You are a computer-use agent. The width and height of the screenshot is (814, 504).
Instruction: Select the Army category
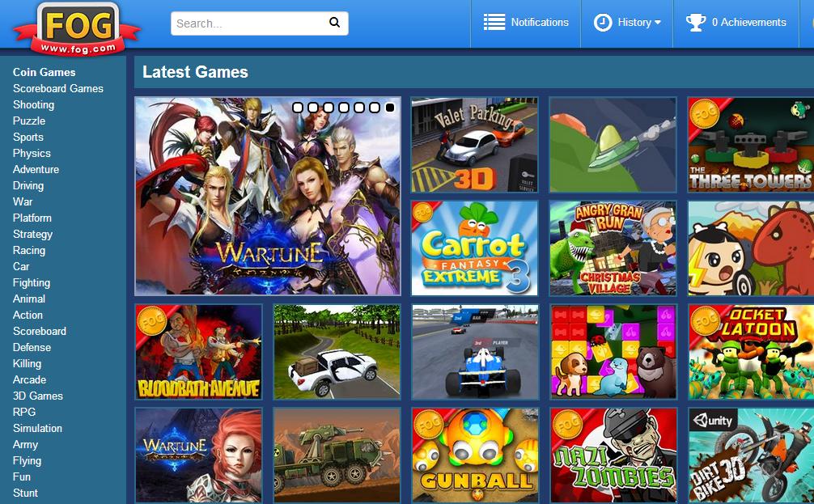click(25, 444)
